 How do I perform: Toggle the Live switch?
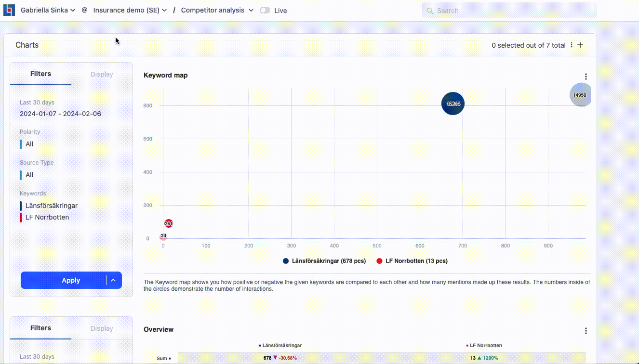click(265, 11)
